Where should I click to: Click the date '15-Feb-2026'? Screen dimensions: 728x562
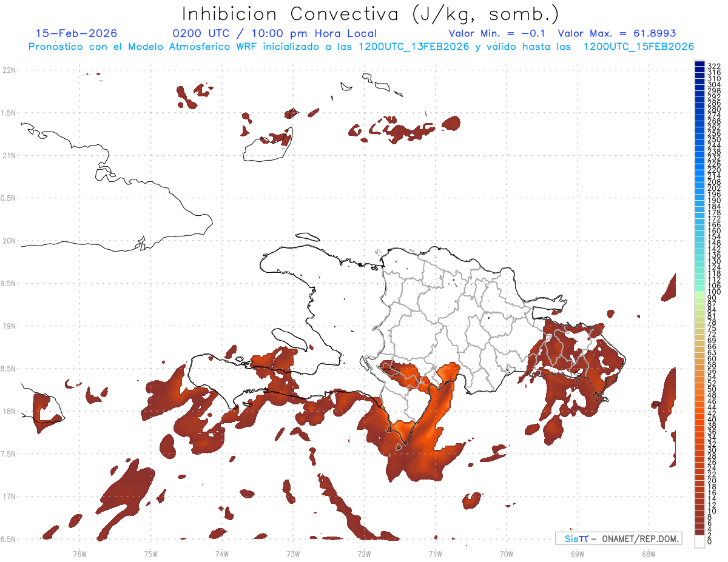76,33
